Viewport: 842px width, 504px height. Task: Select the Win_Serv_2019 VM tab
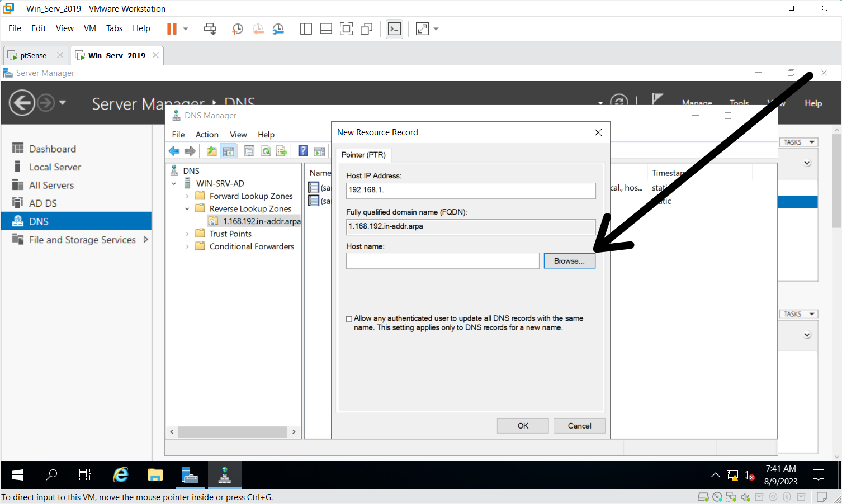point(116,55)
